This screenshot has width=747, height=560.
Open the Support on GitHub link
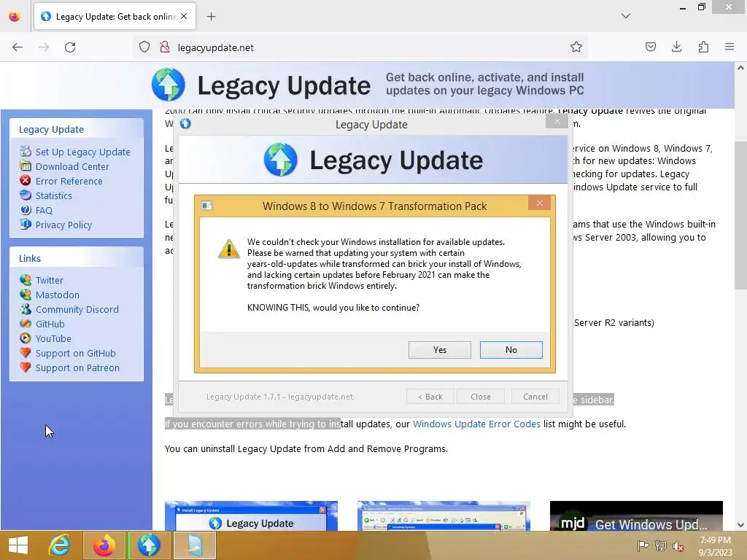[x=76, y=354]
